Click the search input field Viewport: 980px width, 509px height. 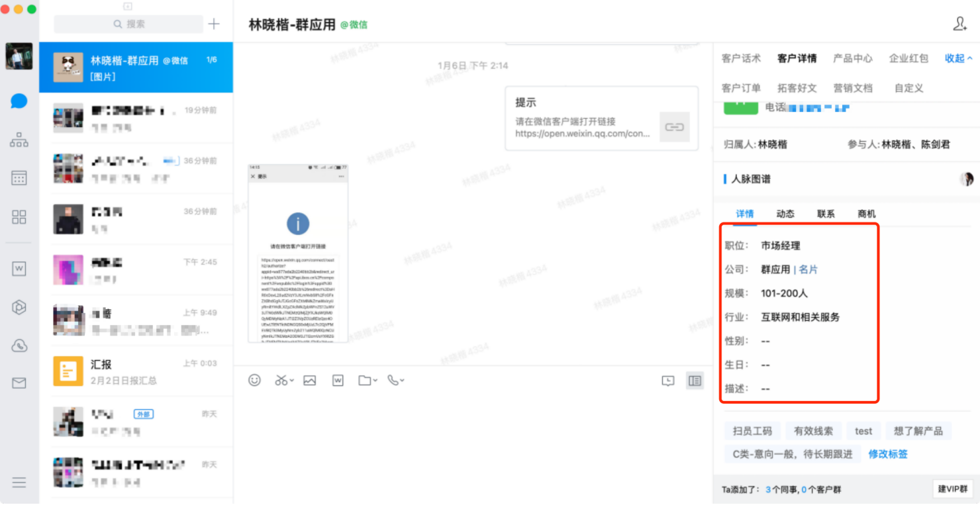tap(128, 24)
